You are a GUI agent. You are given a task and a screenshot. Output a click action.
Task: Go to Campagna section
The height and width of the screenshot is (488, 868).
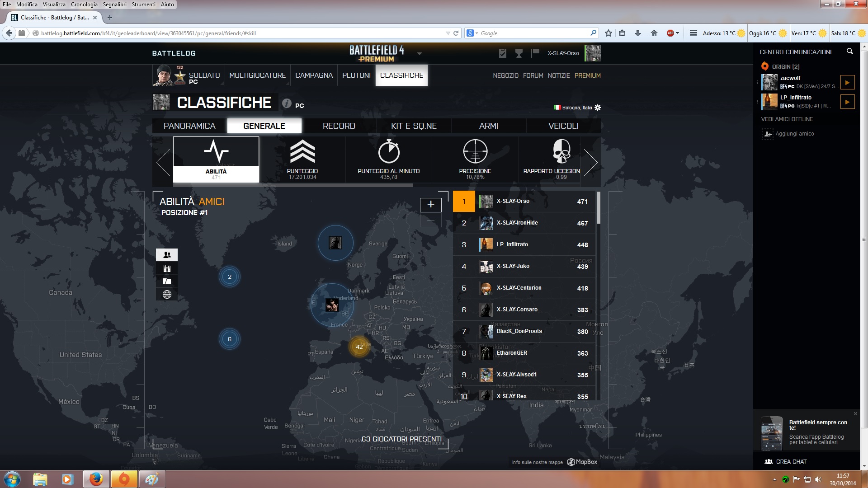[314, 75]
